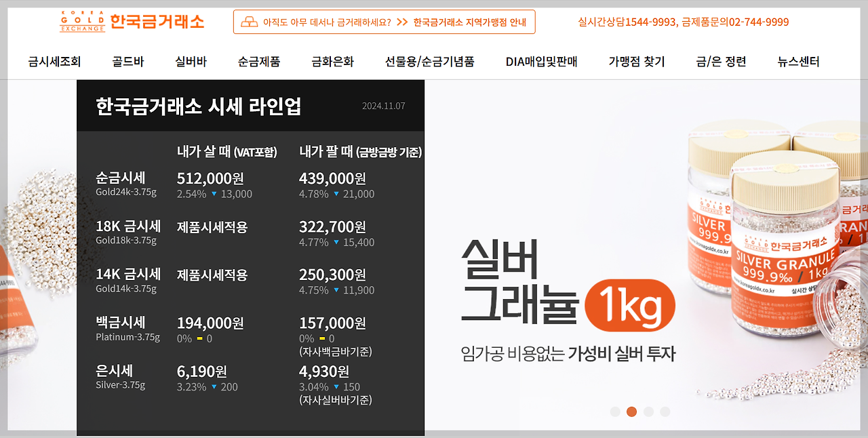Open the DIA매입및판매 menu
Viewport: 868px width, 438px height.
click(x=541, y=62)
